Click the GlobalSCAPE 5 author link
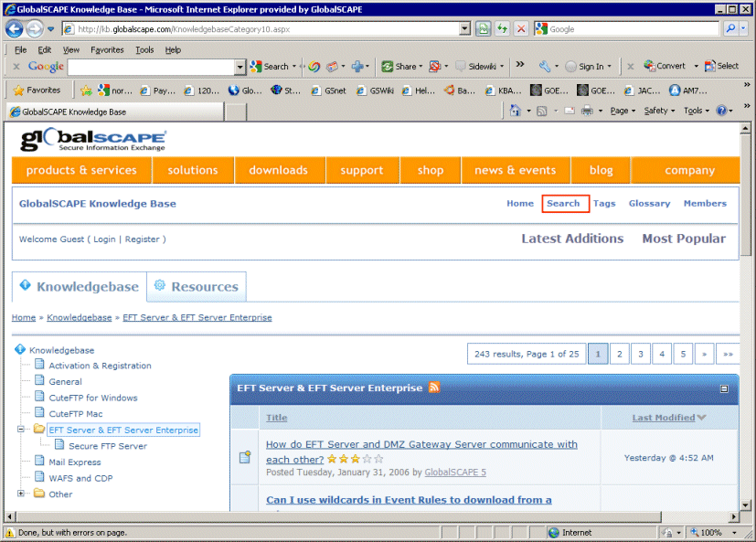Image resolution: width=756 pixels, height=542 pixels. coord(455,473)
